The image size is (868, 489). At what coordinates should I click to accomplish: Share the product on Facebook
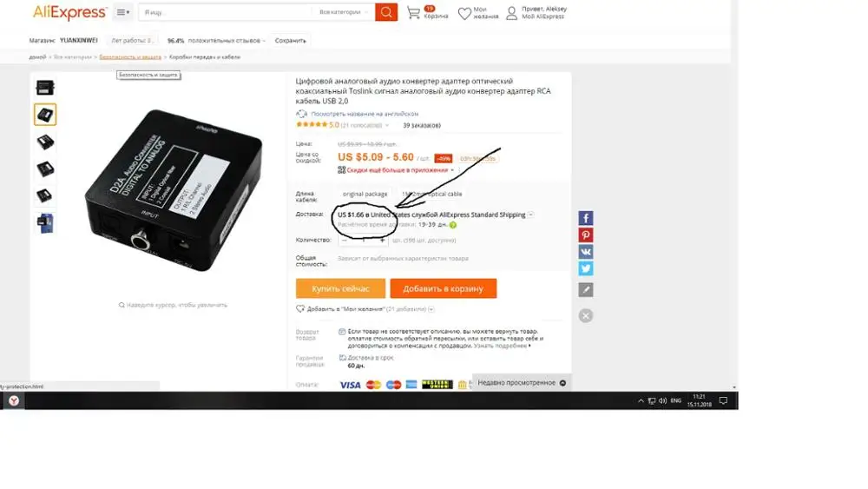[x=586, y=218]
